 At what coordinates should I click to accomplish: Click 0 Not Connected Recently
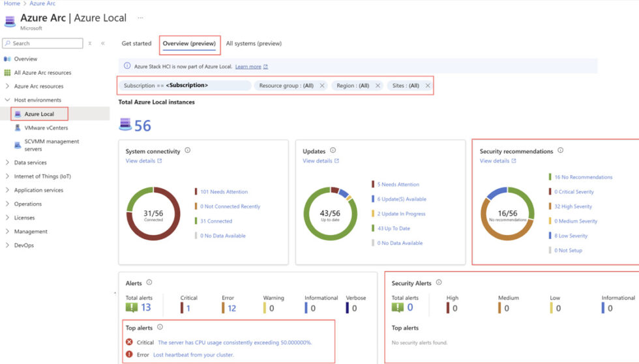(230, 206)
